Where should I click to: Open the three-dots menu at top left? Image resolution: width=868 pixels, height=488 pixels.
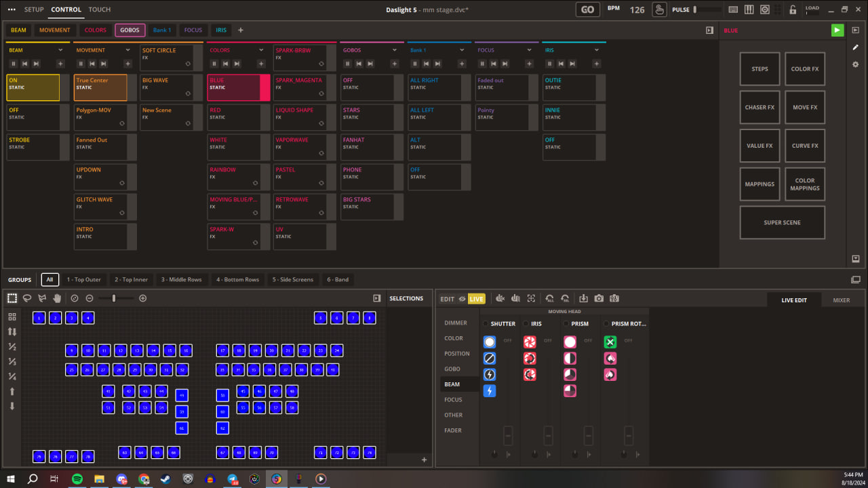(x=12, y=9)
